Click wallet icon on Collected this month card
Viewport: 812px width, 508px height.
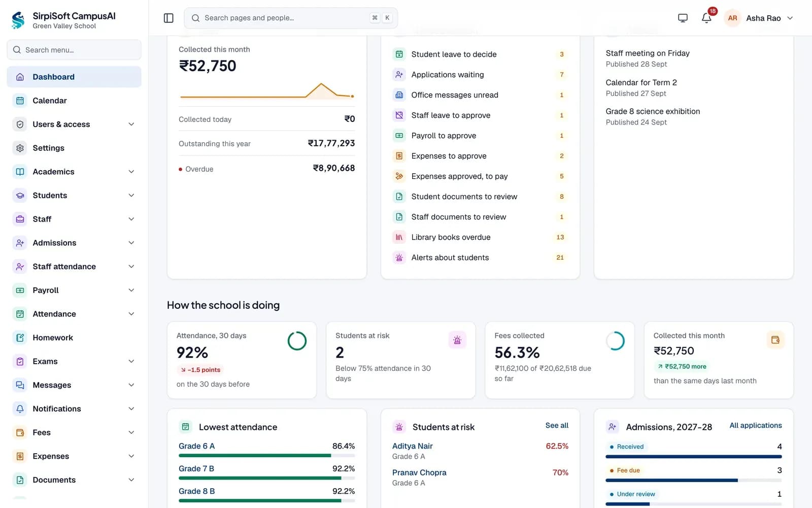(x=775, y=340)
